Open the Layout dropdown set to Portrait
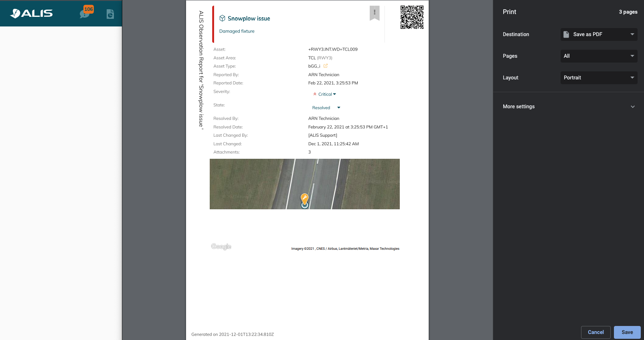The width and height of the screenshot is (644, 340). [x=599, y=78]
